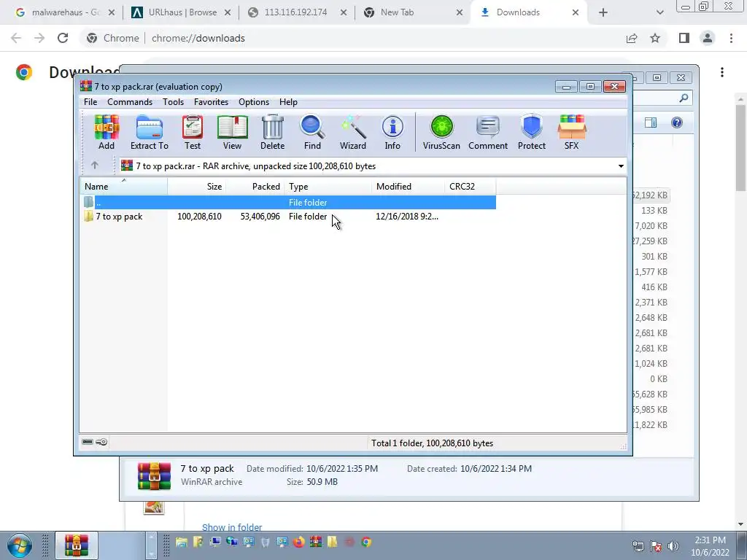Click the volume speaker tray icon
The height and width of the screenshot is (560, 747).
[673, 546]
